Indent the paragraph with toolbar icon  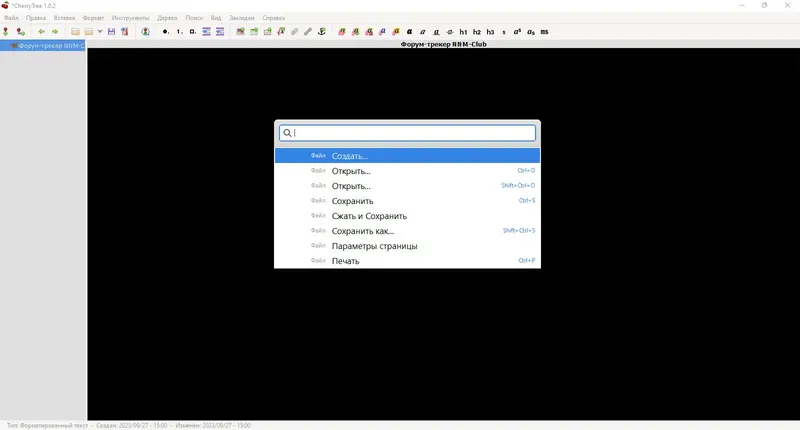click(206, 32)
